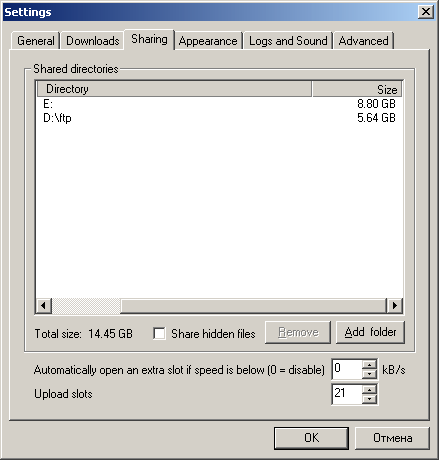
Task: Sort list by Size column header
Action: pos(357,89)
